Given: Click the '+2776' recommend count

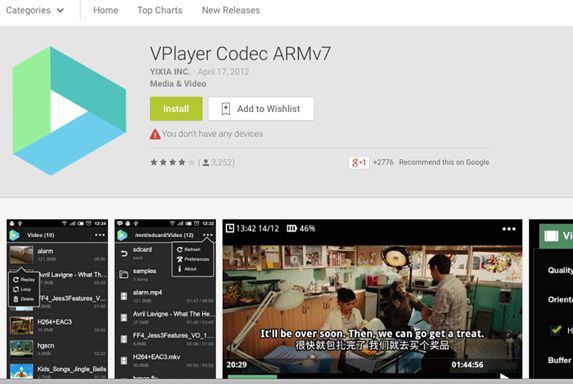Looking at the screenshot, I should point(383,162).
